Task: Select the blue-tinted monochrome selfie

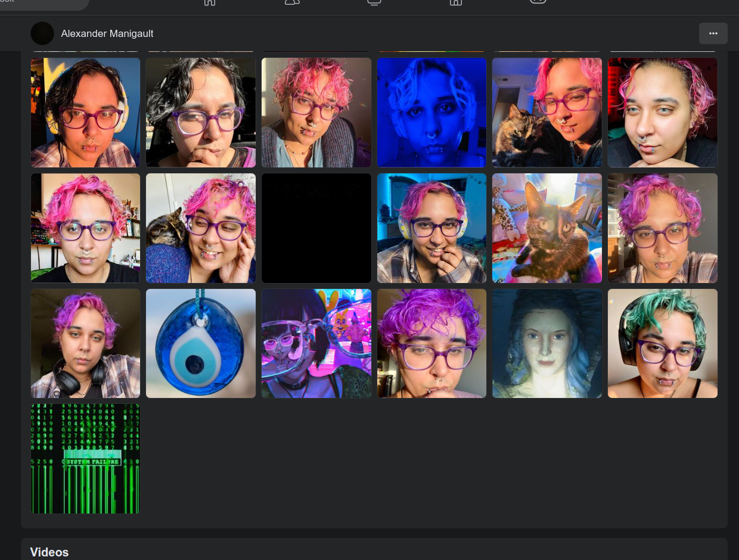Action: 431,113
